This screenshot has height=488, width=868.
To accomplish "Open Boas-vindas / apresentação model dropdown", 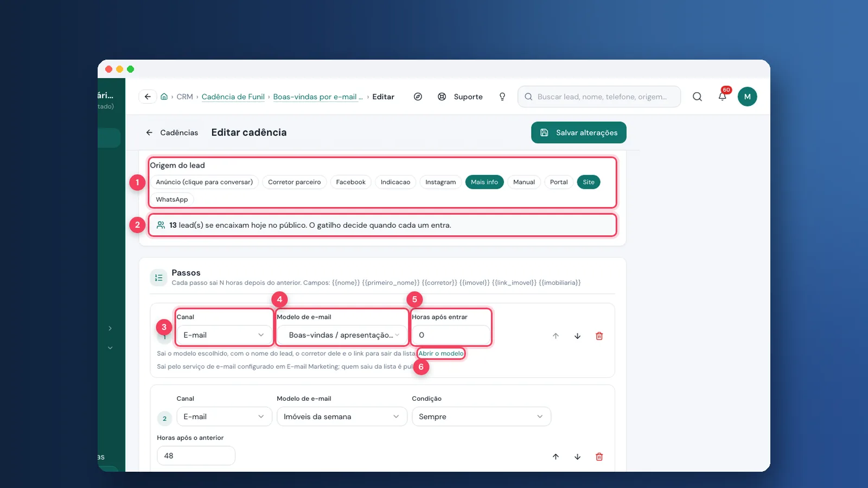I will click(x=342, y=335).
